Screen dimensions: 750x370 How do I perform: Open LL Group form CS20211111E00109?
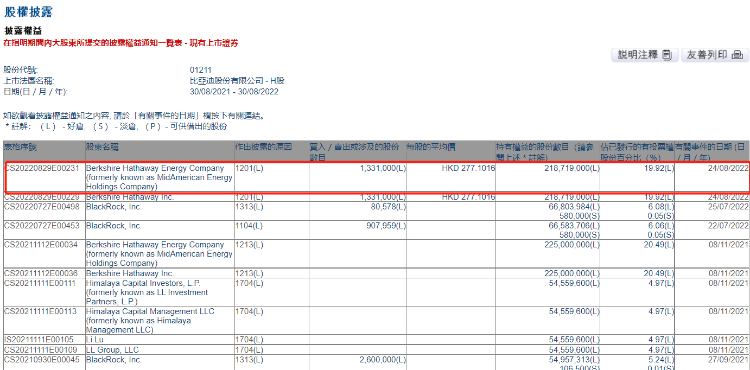41,350
